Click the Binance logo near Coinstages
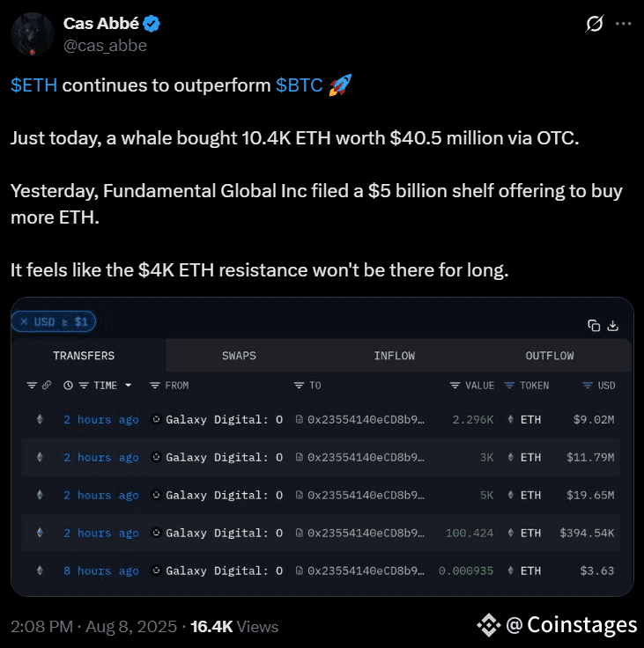Viewport: 644px width, 648px height. (489, 625)
